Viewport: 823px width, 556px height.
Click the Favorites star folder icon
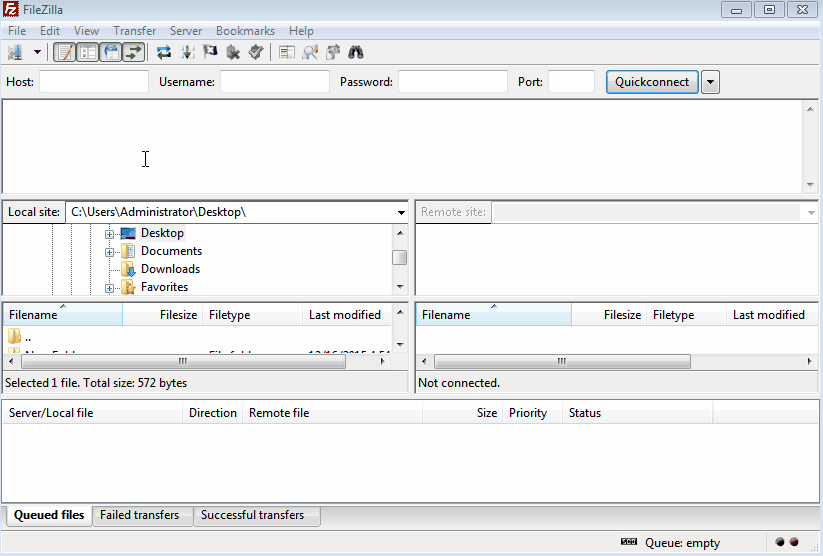click(x=128, y=287)
